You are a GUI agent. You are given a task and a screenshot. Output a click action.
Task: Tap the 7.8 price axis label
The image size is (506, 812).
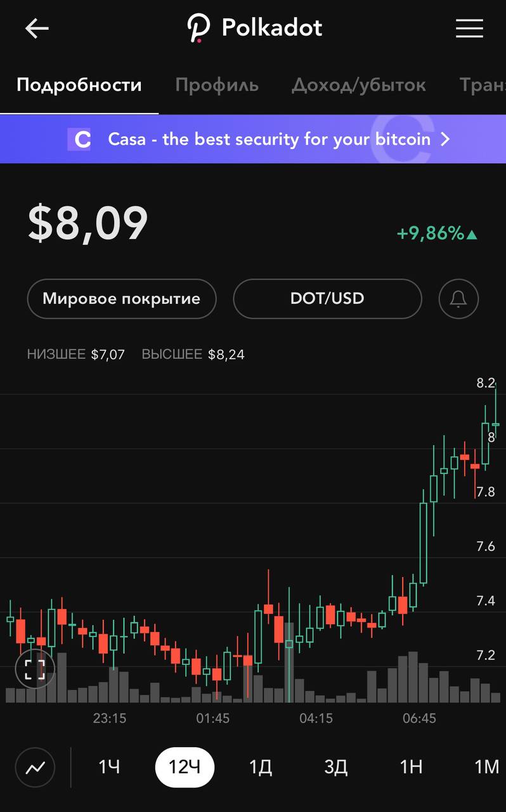click(x=486, y=492)
